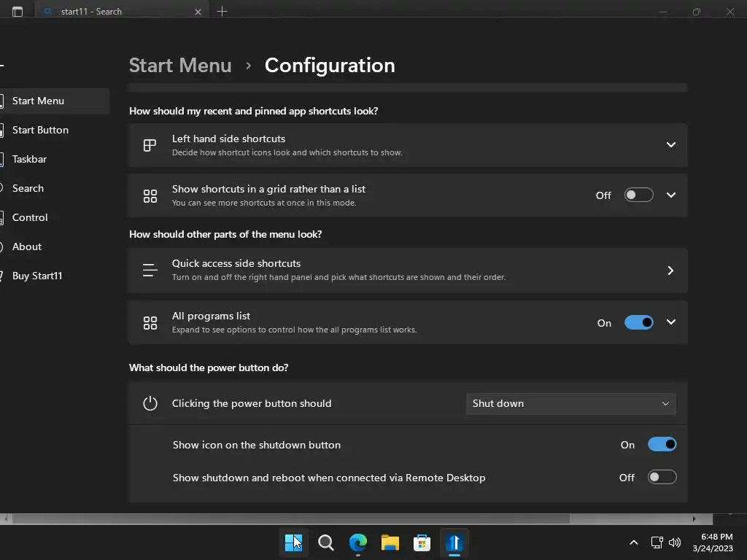The width and height of the screenshot is (747, 560).
Task: Disable Show icon on shutdown button
Action: point(662,444)
